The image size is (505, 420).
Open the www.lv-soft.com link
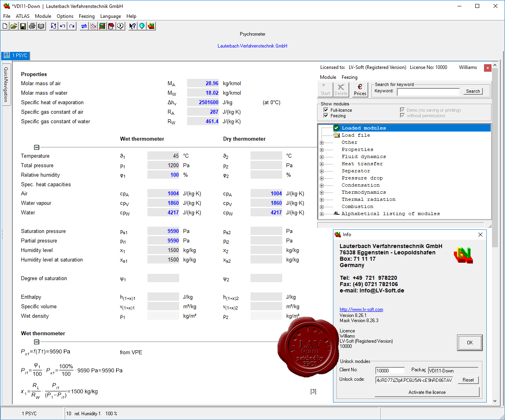[x=361, y=309]
